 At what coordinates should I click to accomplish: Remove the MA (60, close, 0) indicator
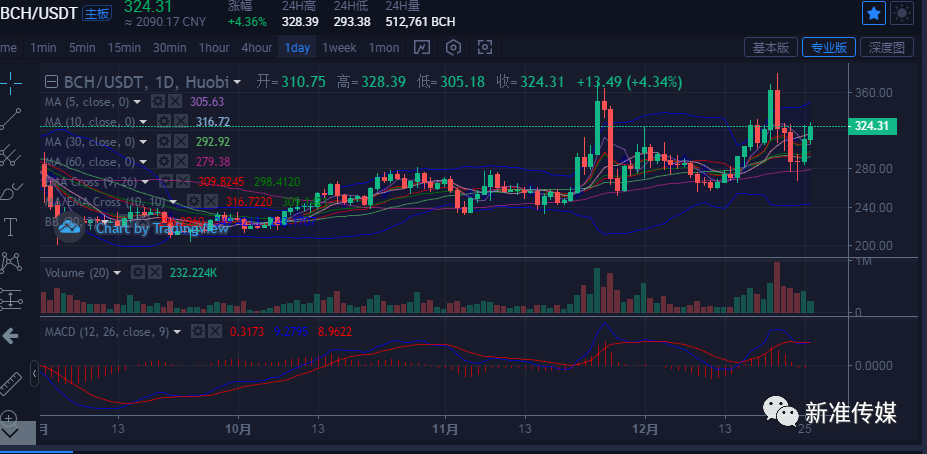tap(180, 161)
